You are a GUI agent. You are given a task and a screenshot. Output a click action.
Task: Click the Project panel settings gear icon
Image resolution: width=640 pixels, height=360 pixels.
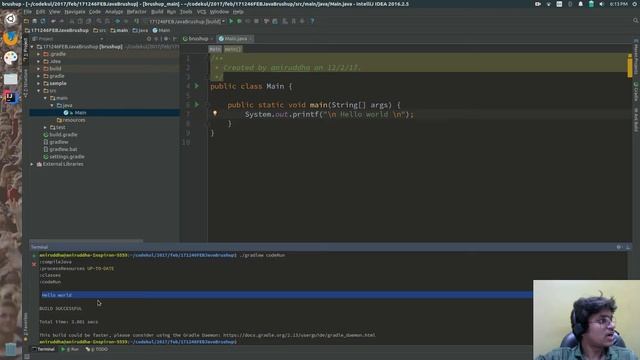166,39
